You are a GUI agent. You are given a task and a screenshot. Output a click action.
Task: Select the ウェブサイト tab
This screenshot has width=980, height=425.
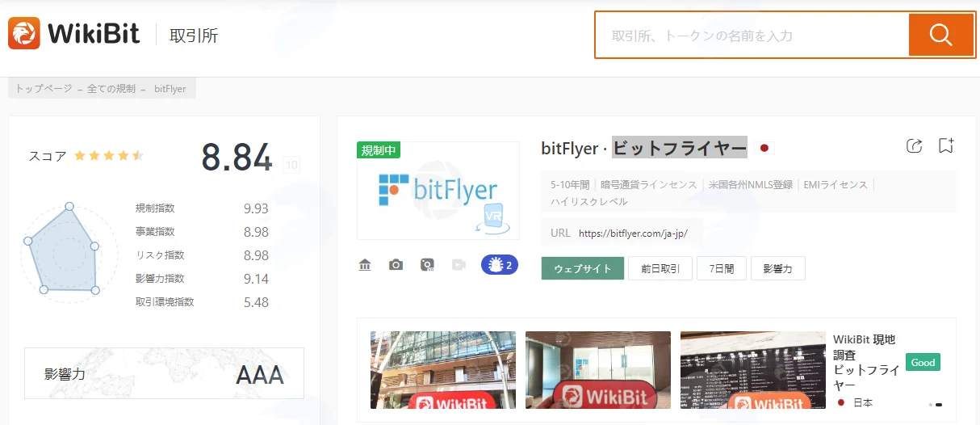[x=583, y=268]
